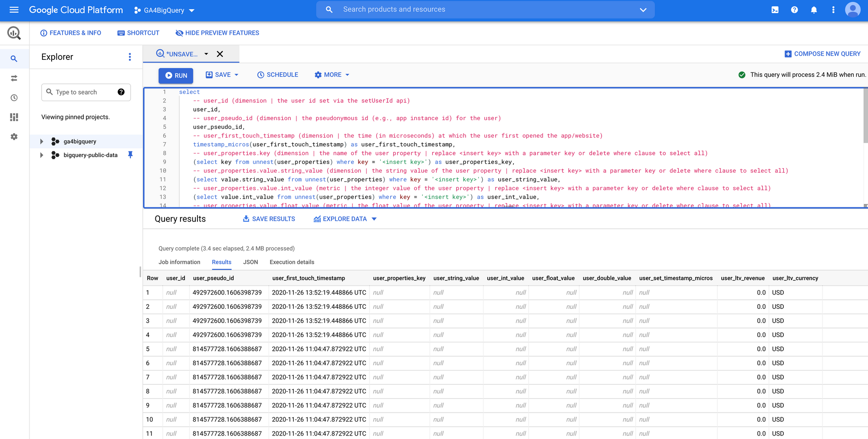The image size is (868, 439).
Task: Open the GA4BigQuery project selector
Action: (164, 10)
